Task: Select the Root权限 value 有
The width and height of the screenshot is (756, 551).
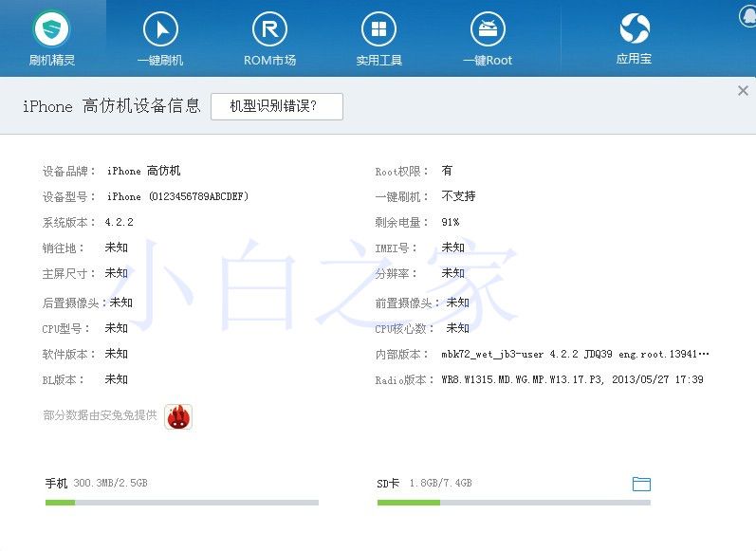Action: (447, 171)
